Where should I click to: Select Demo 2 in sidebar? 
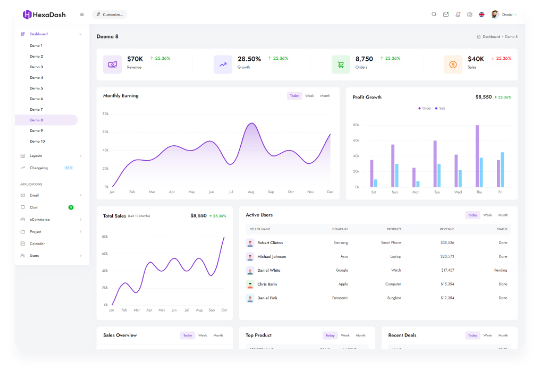(x=36, y=56)
